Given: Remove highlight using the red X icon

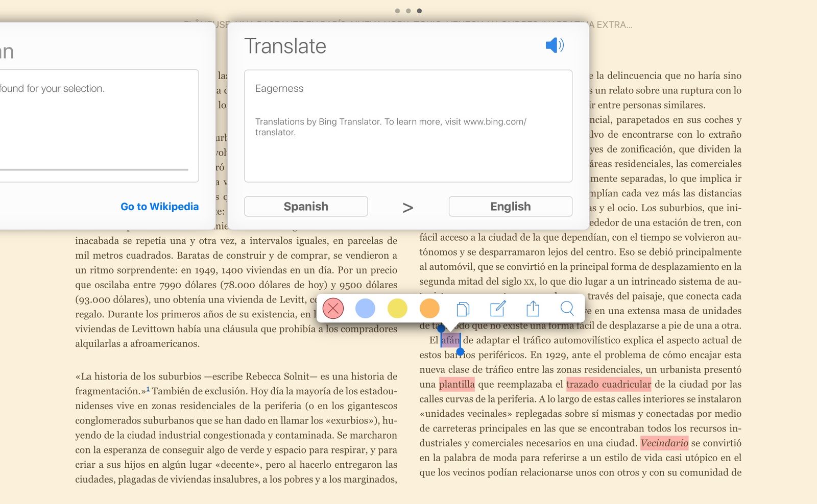Looking at the screenshot, I should [x=333, y=309].
